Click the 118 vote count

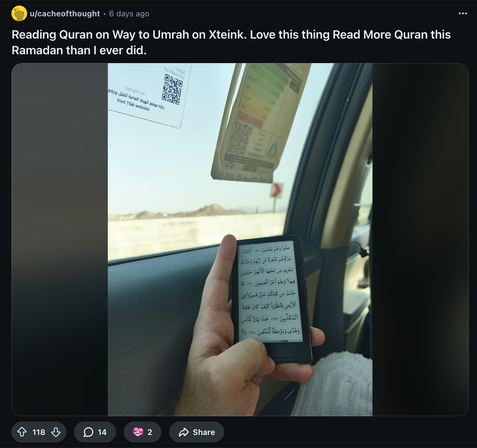click(x=39, y=432)
